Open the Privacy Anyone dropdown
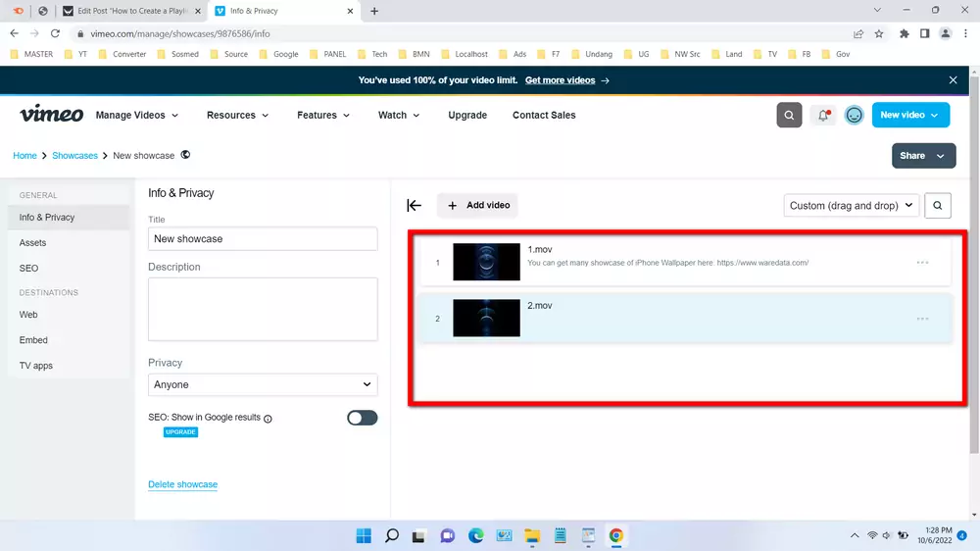The width and height of the screenshot is (980, 551). coord(263,384)
